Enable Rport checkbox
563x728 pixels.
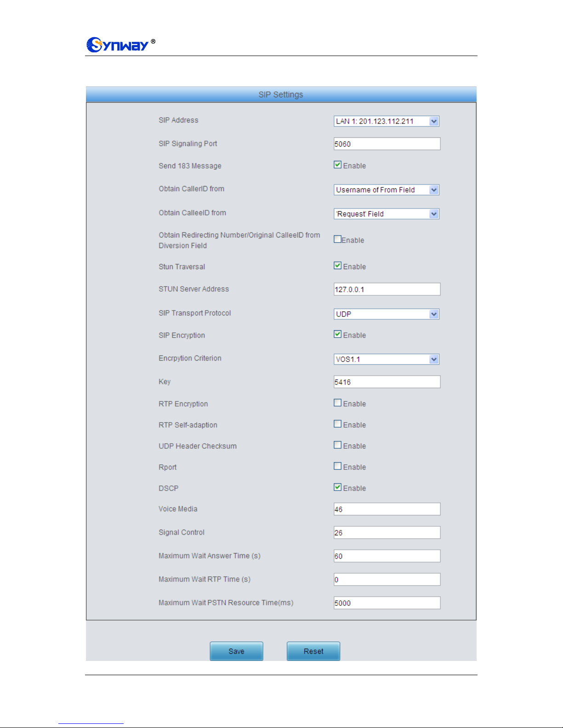[337, 466]
